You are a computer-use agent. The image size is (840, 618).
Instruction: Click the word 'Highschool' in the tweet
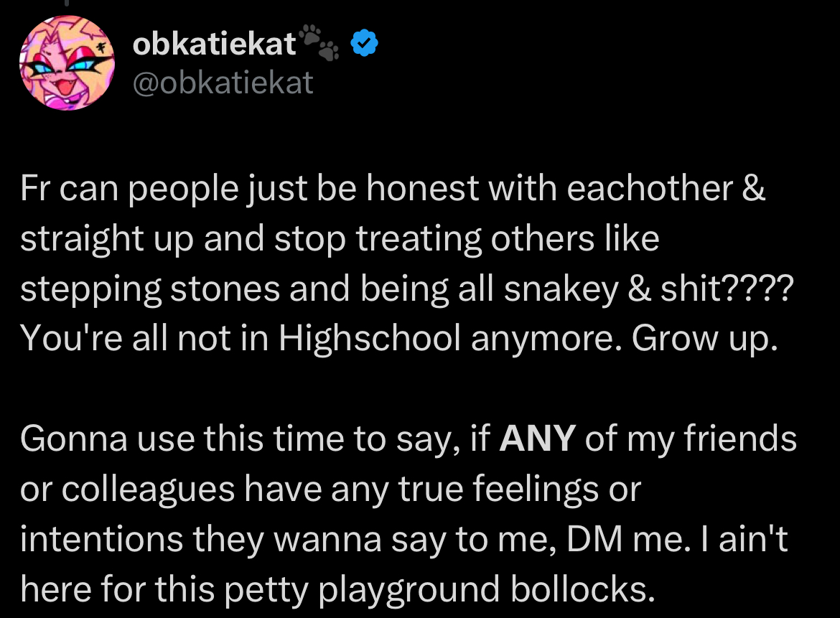[x=369, y=339]
